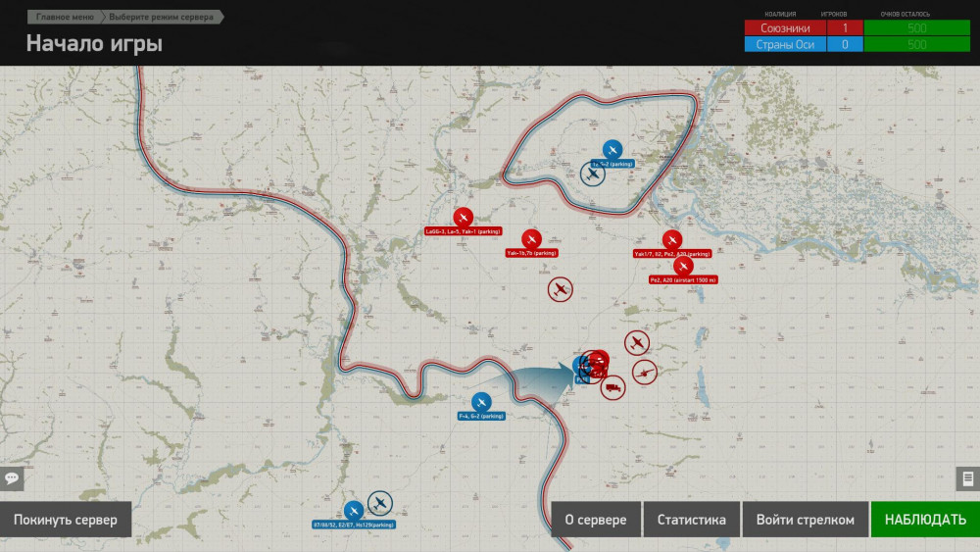This screenshot has height=552, width=980.
Task: Click the Страны Оси player count 0
Action: click(x=845, y=44)
